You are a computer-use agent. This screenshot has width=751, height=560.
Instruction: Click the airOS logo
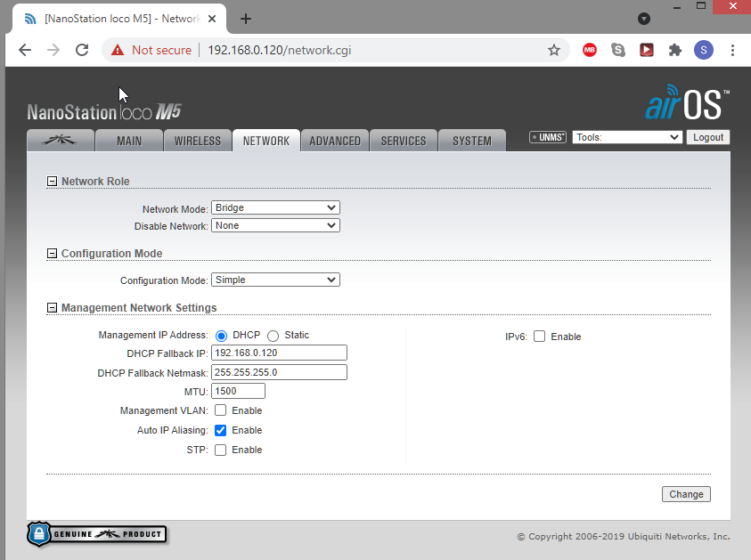pos(687,102)
